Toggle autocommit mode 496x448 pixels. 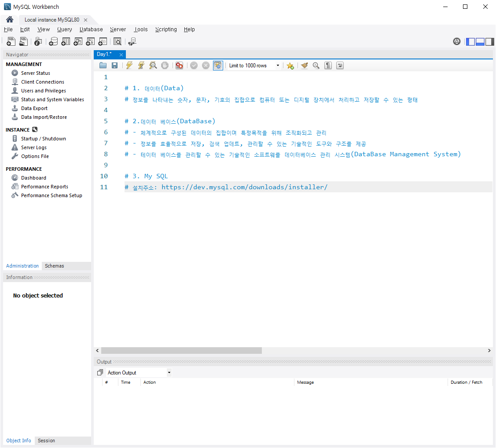point(218,66)
